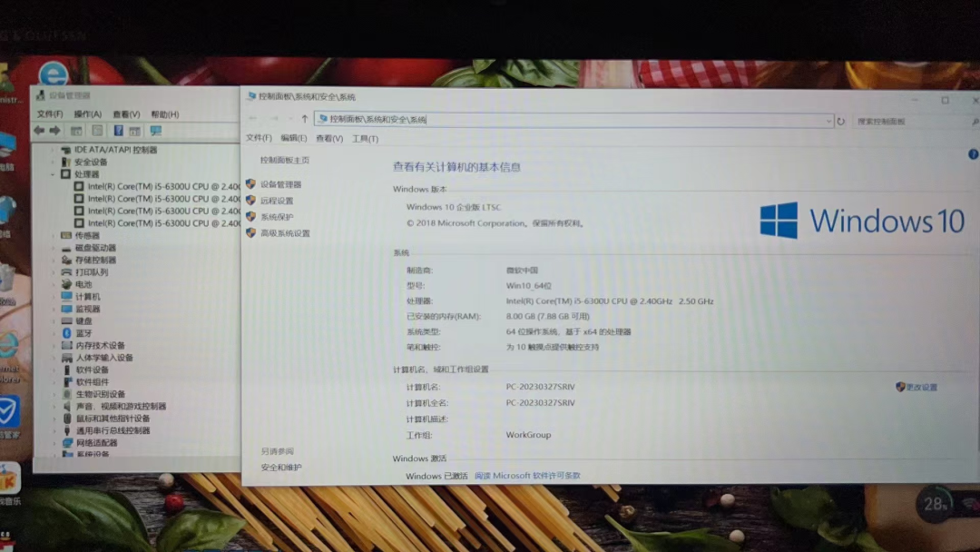980x552 pixels.
Task: Select the 监视器 monitor icon in device tree
Action: click(x=67, y=309)
